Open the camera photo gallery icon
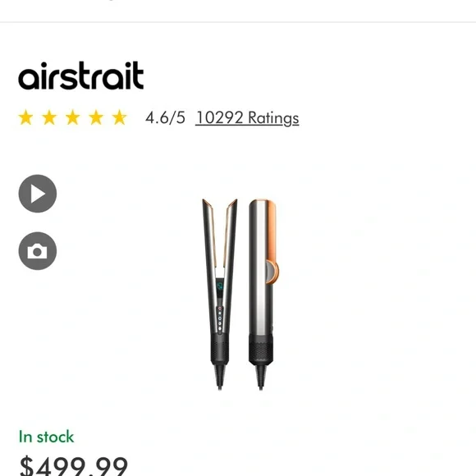 click(38, 251)
